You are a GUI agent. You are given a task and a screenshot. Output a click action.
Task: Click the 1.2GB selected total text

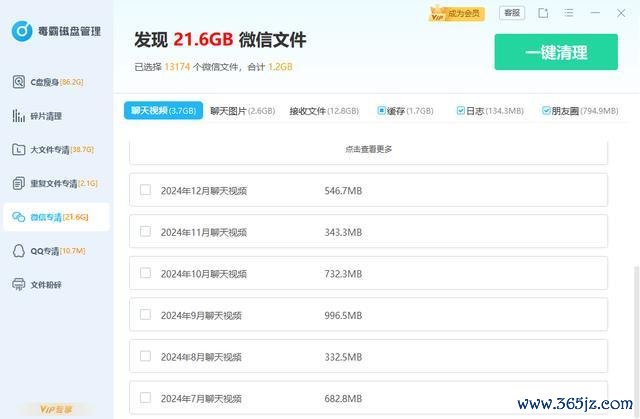[x=280, y=67]
